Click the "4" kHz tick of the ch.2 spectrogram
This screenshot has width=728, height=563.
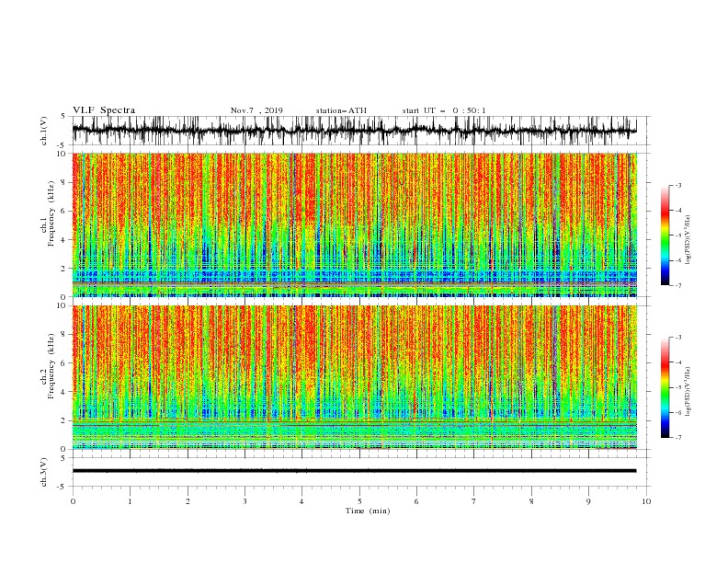pos(64,392)
